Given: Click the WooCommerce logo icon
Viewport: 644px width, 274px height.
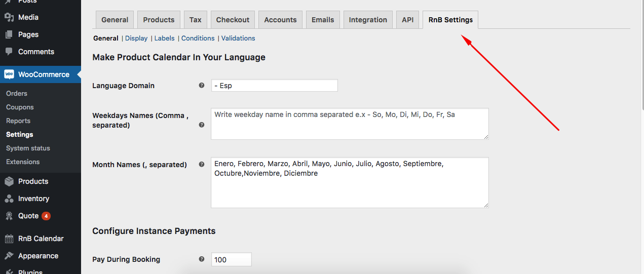Looking at the screenshot, I should click(9, 74).
